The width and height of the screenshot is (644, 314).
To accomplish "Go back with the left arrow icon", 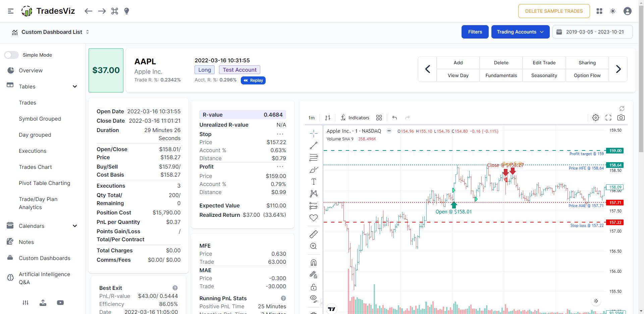I will pyautogui.click(x=89, y=11).
